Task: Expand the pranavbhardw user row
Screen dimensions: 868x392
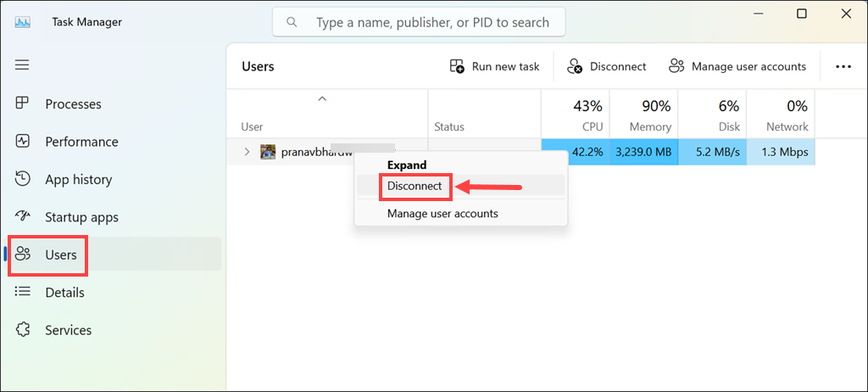Action: click(x=247, y=152)
